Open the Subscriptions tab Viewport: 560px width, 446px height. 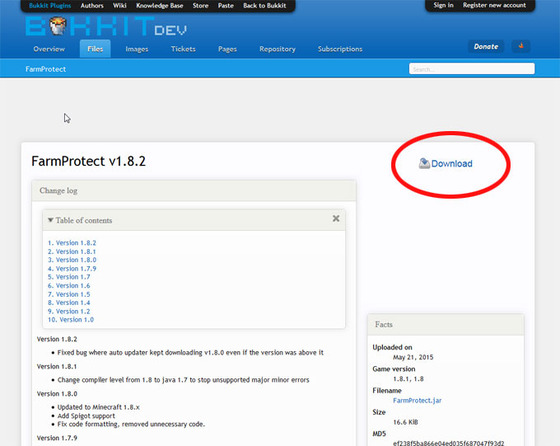[x=340, y=49]
